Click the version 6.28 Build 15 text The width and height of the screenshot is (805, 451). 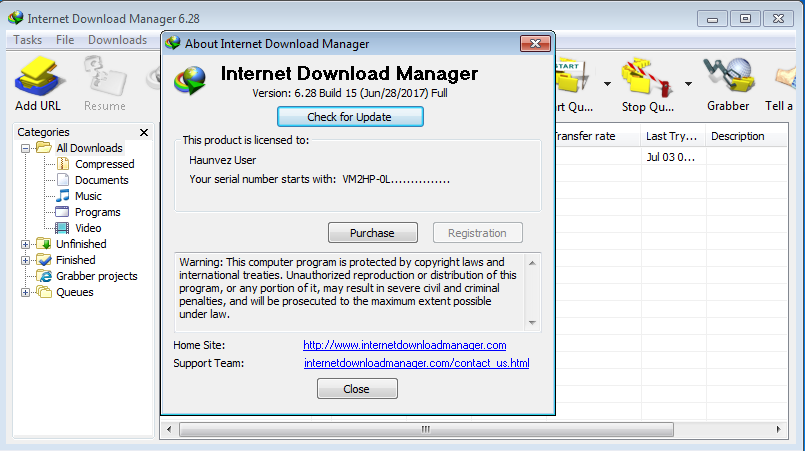(350, 93)
